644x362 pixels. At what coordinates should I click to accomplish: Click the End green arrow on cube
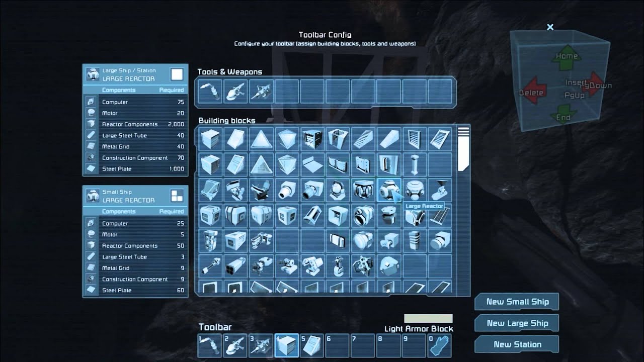[x=563, y=116]
